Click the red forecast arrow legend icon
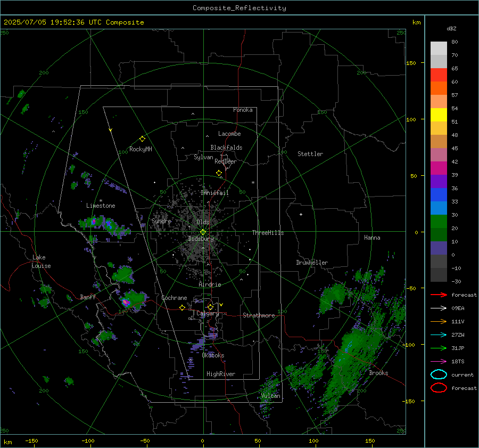Viewport: 479px width, 448px height. point(439,295)
